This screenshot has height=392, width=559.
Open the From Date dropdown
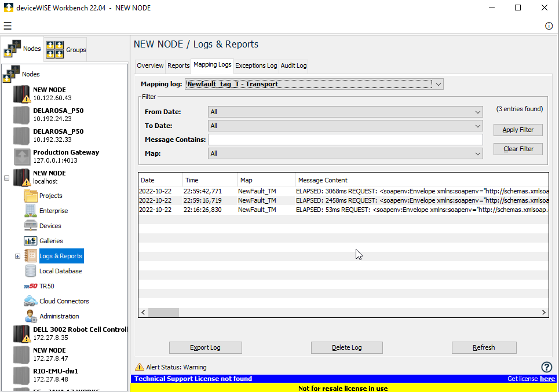[x=477, y=112]
